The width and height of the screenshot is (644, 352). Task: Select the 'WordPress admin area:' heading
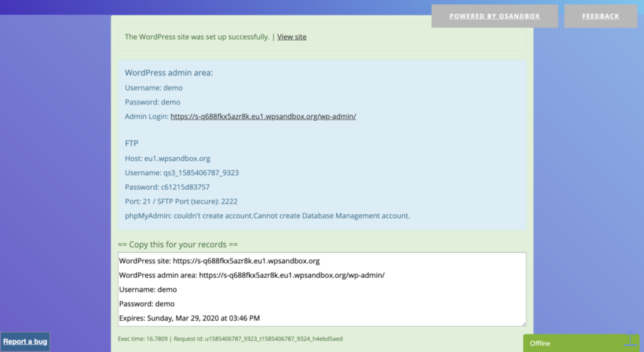(169, 73)
